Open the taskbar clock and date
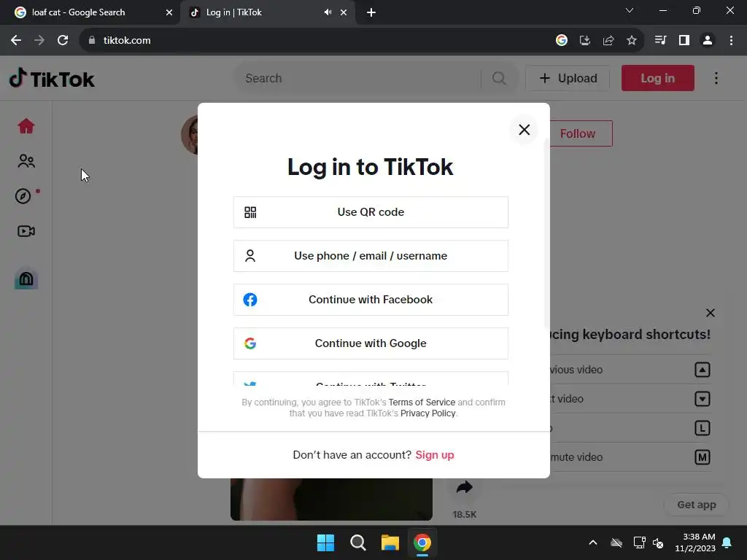 695,542
